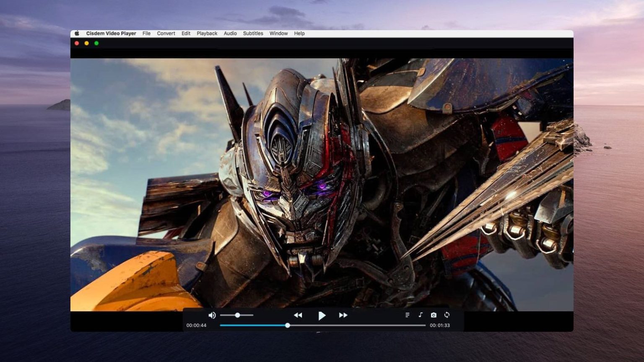The height and width of the screenshot is (362, 644).
Task: Open the File menu
Action: [x=146, y=34]
